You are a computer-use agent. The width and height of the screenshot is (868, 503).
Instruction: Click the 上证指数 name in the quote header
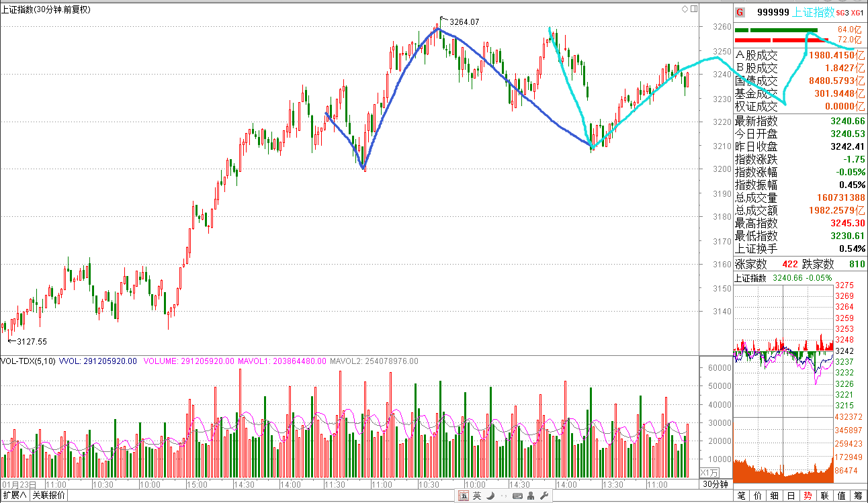click(x=814, y=12)
